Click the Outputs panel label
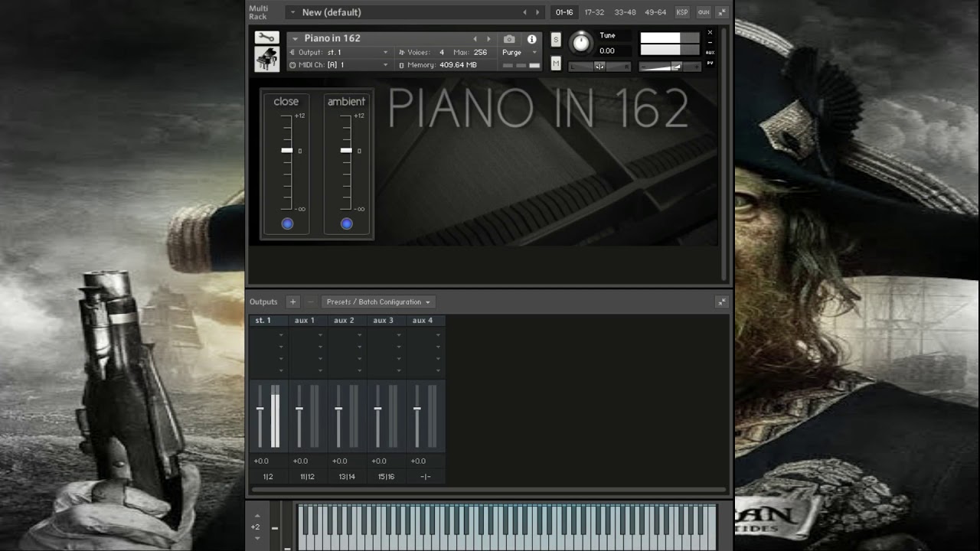 [263, 302]
